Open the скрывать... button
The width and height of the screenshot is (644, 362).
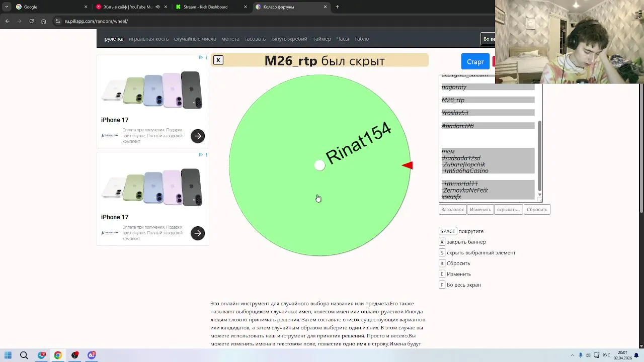tap(508, 210)
